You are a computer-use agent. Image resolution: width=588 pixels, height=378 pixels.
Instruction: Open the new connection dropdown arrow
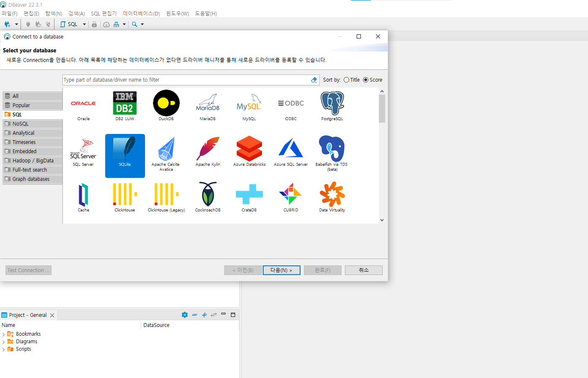[16, 24]
